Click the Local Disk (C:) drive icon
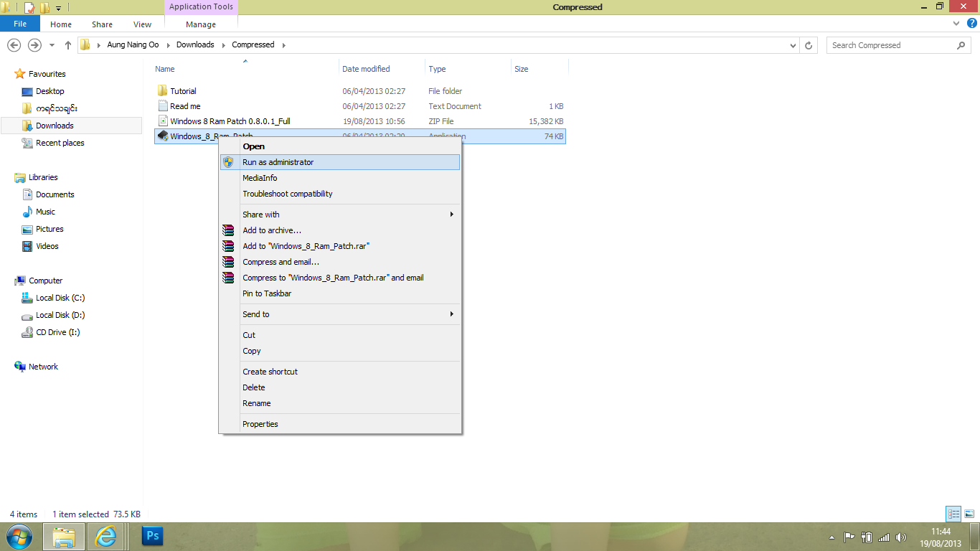 pos(27,298)
